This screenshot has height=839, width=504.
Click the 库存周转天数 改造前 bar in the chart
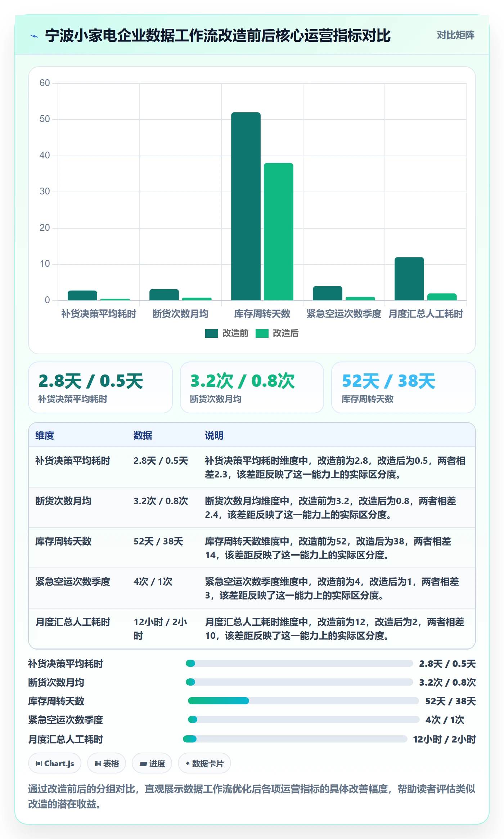[x=246, y=206]
